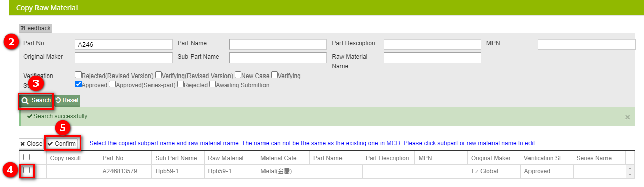
Task: Click the Part Description table column header
Action: click(x=389, y=158)
